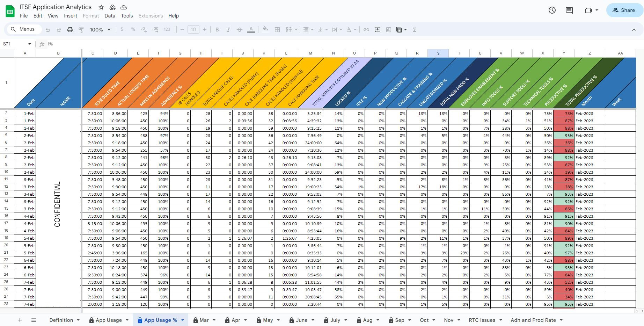Click the formula bar showing 1%
The width and height of the screenshot is (644, 326).
pos(342,44)
